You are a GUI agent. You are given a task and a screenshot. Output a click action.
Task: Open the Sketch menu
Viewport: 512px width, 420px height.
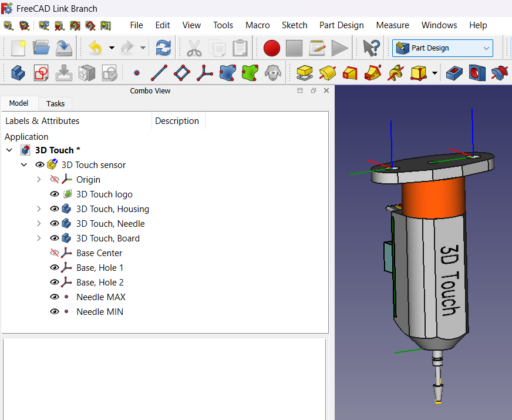pos(295,25)
